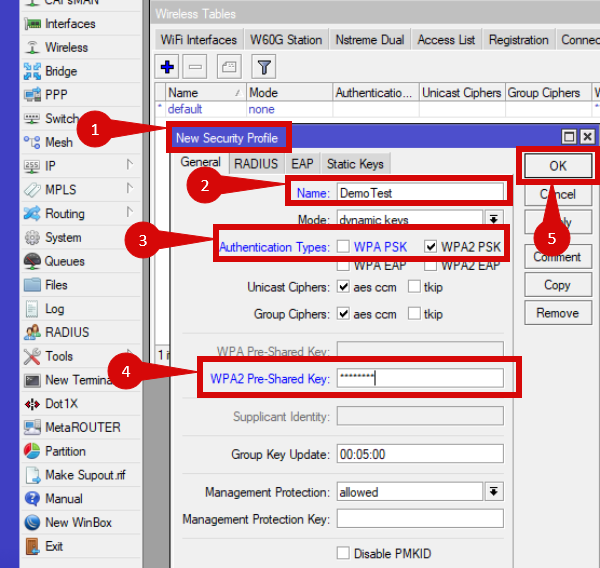Click the Name input field
600x568 pixels.
coord(420,193)
